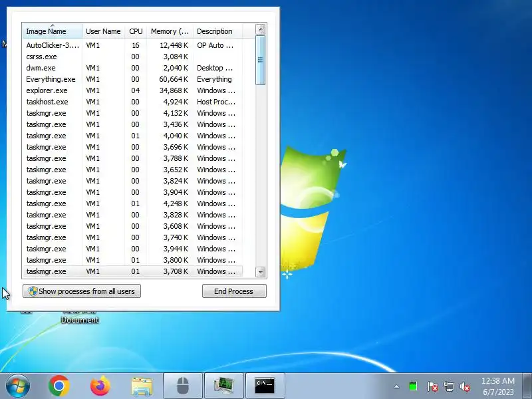Select taskmgr.exe row using 3,788 K
The width and height of the screenshot is (532, 399).
[132, 158]
